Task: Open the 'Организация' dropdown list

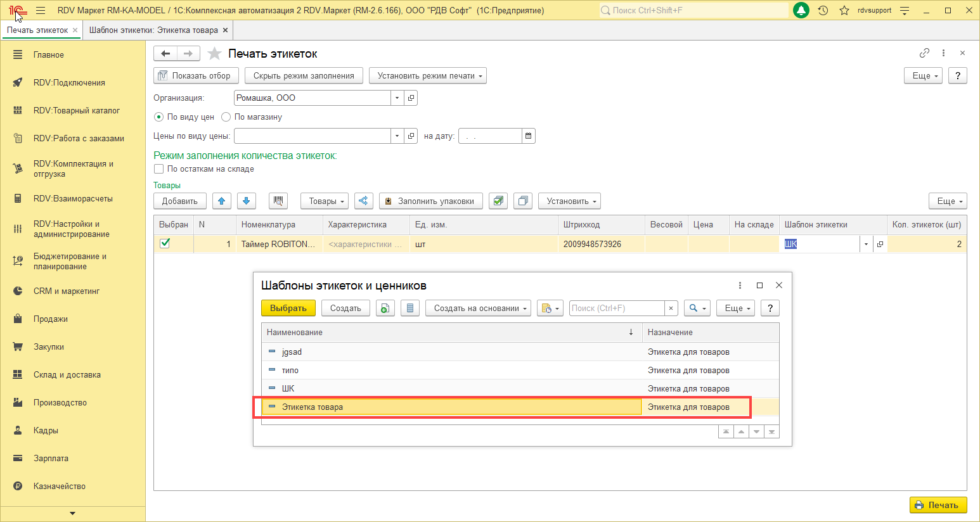Action: (x=397, y=98)
